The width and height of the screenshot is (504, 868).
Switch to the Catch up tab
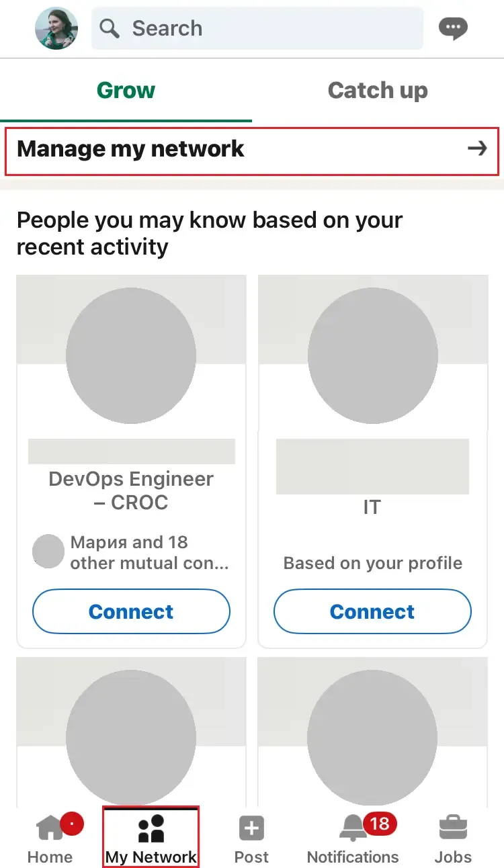378,90
